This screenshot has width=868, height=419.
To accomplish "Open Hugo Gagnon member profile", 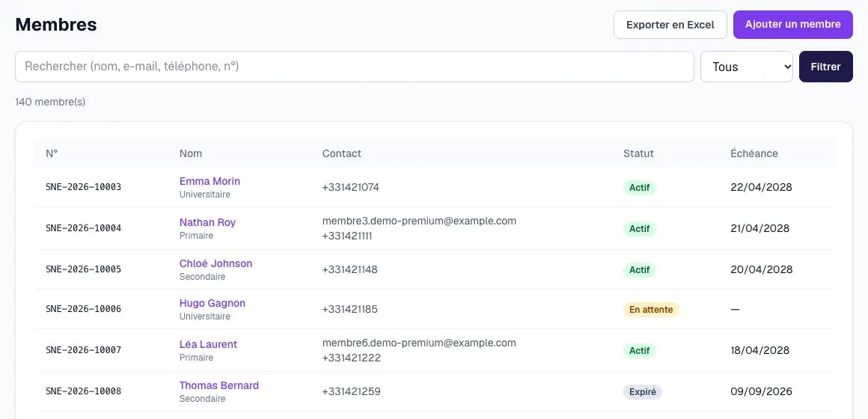I will coord(213,303).
